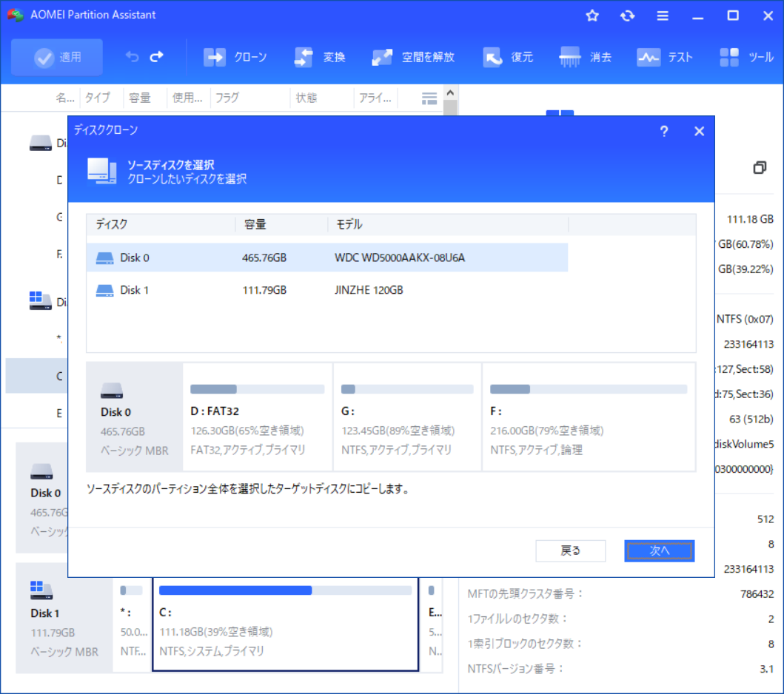
Task: Open the 消去 (Wipe) tool
Action: 586,57
